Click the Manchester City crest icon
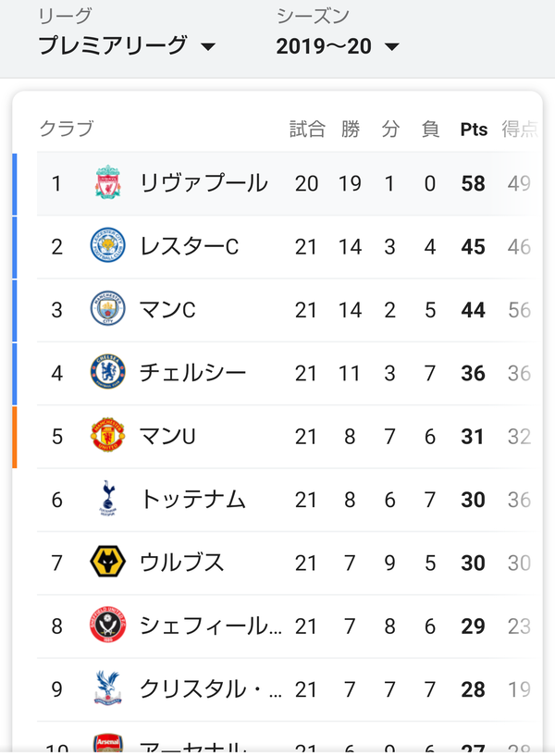 click(107, 309)
